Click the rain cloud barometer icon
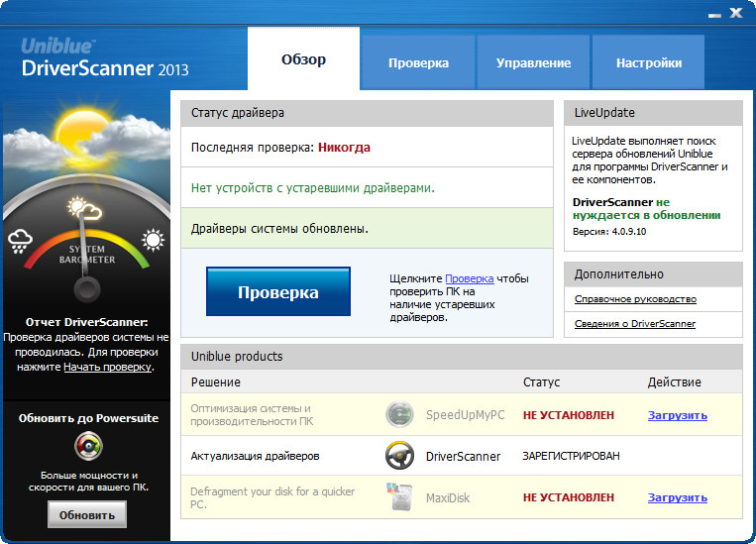Screen dimensions: 756x544 [x=22, y=239]
